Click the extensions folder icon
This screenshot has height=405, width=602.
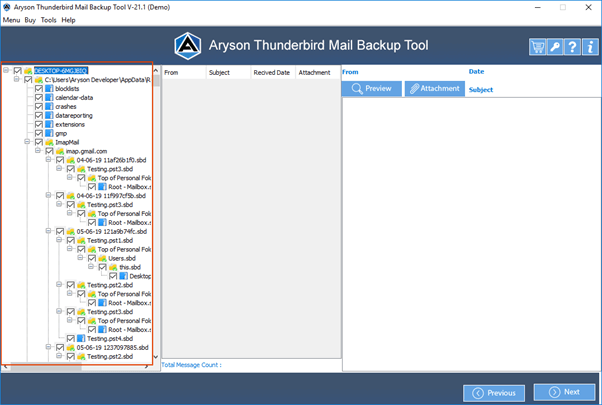(x=49, y=124)
